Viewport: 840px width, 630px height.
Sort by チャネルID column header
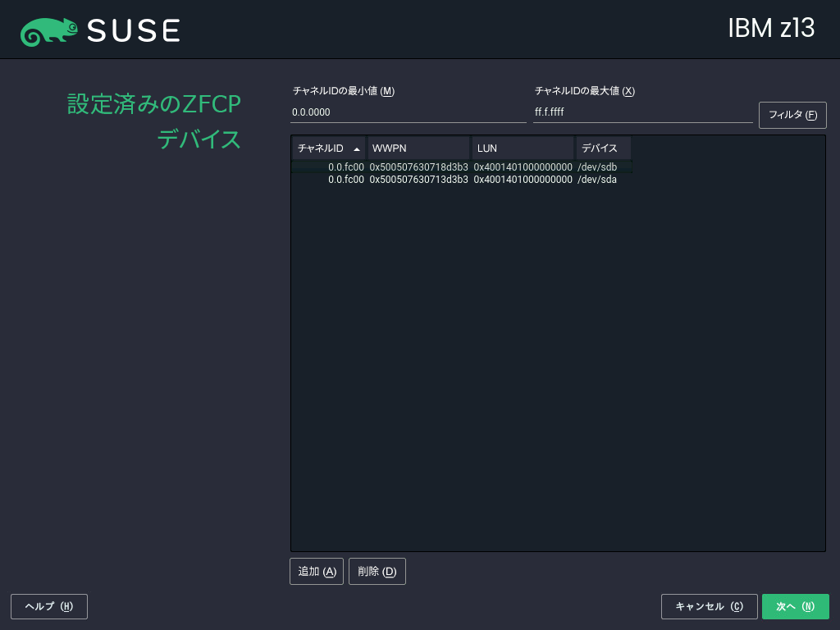(x=328, y=148)
